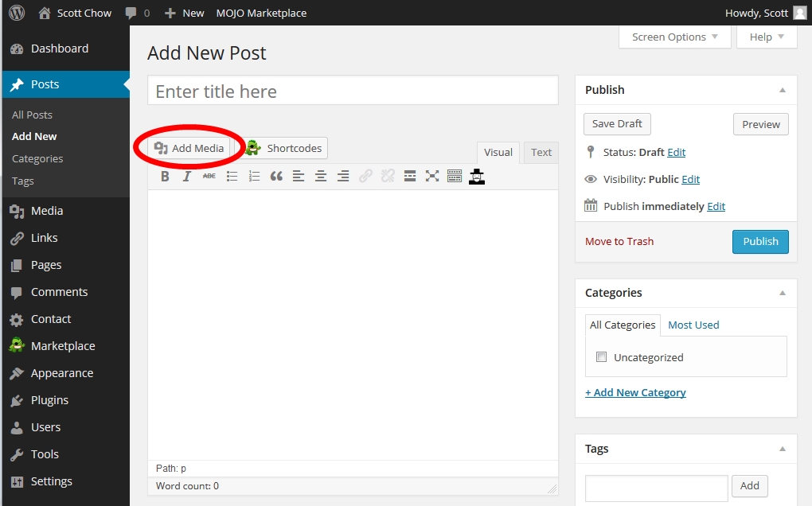Collapse the Publish panel
This screenshot has width=812, height=506.
point(783,90)
